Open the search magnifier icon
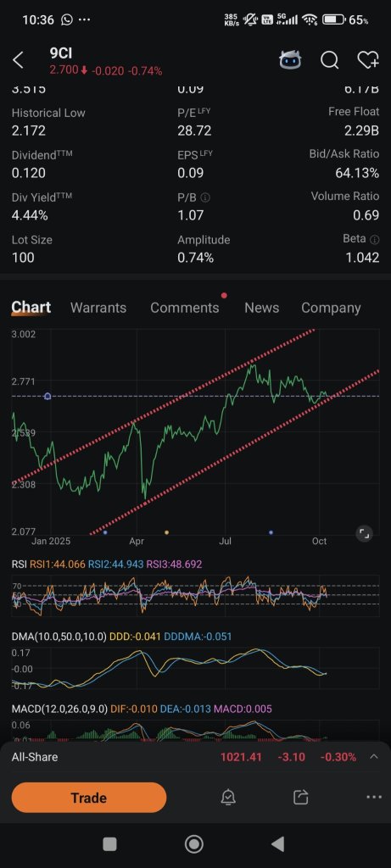 (x=330, y=60)
